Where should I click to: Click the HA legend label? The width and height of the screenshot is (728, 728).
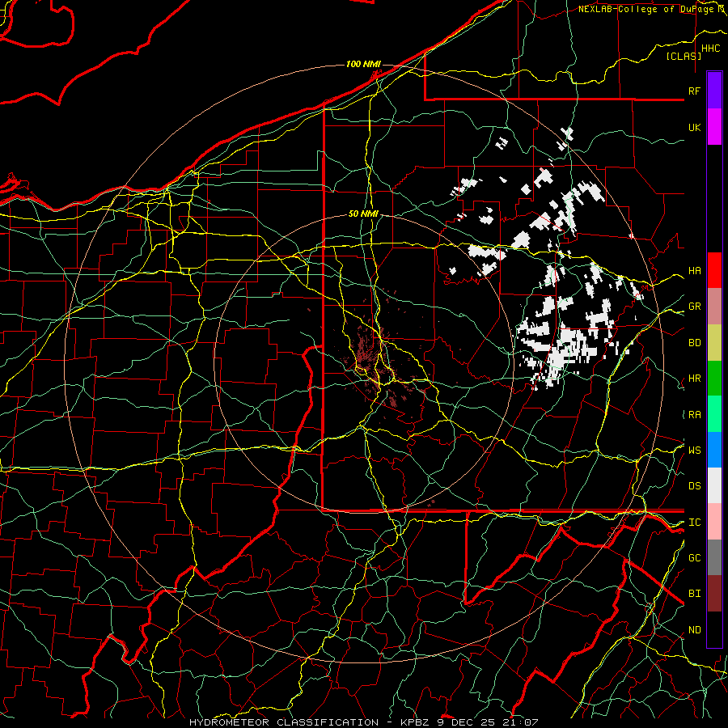(694, 271)
